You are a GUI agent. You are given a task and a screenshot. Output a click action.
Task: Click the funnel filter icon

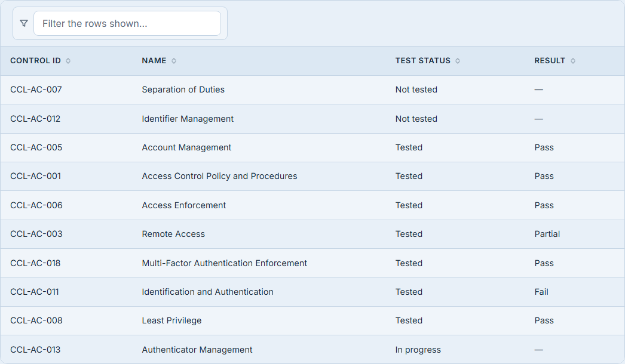[x=24, y=23]
